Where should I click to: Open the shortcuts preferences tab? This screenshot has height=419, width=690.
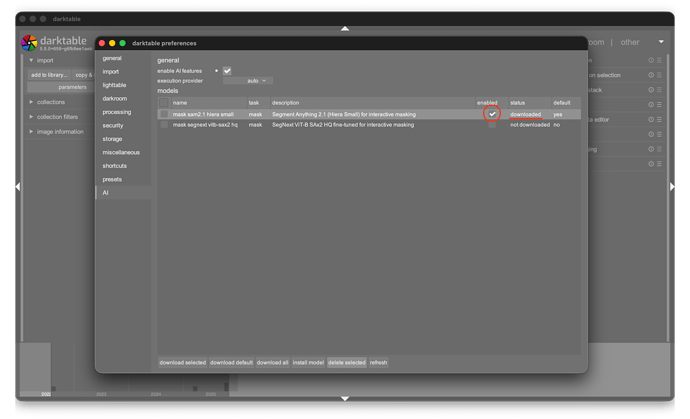(x=114, y=165)
